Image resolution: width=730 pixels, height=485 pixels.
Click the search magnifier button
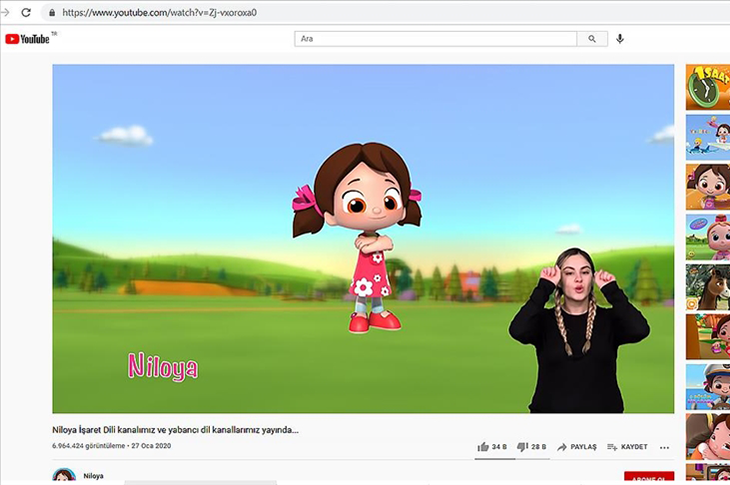click(x=592, y=39)
